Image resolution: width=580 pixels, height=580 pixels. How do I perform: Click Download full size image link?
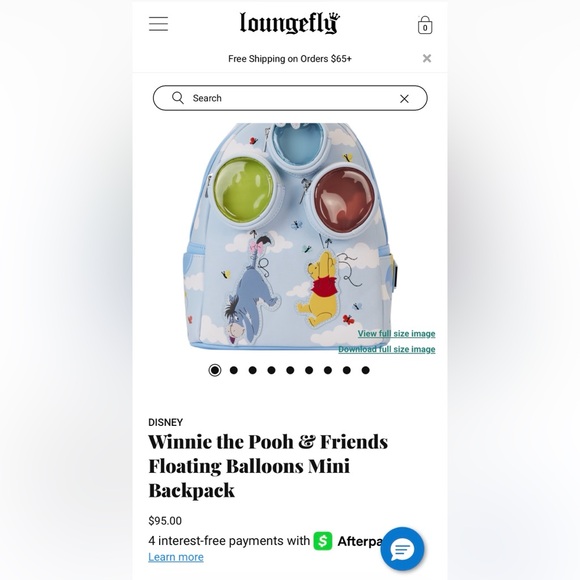(387, 349)
